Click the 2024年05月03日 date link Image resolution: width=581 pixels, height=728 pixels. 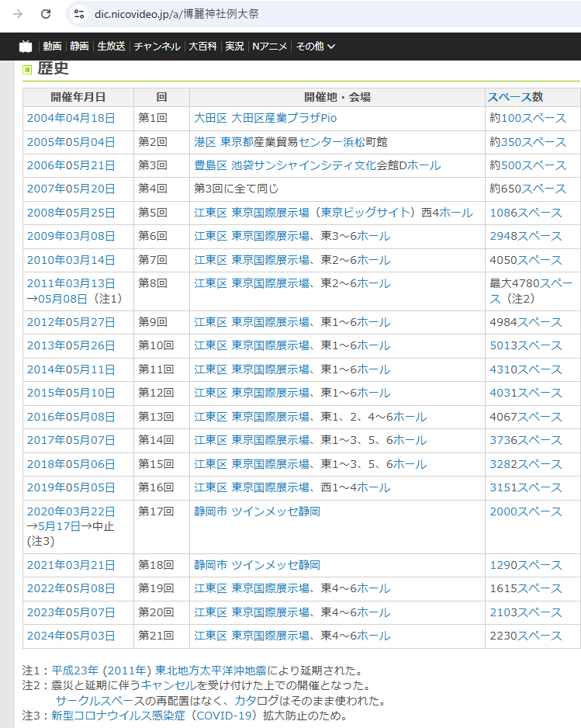[71, 636]
